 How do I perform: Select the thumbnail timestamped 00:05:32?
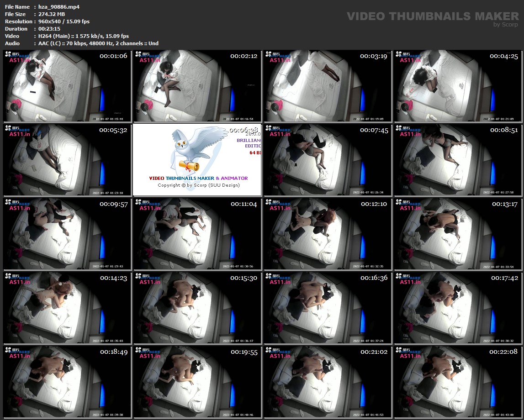point(67,160)
